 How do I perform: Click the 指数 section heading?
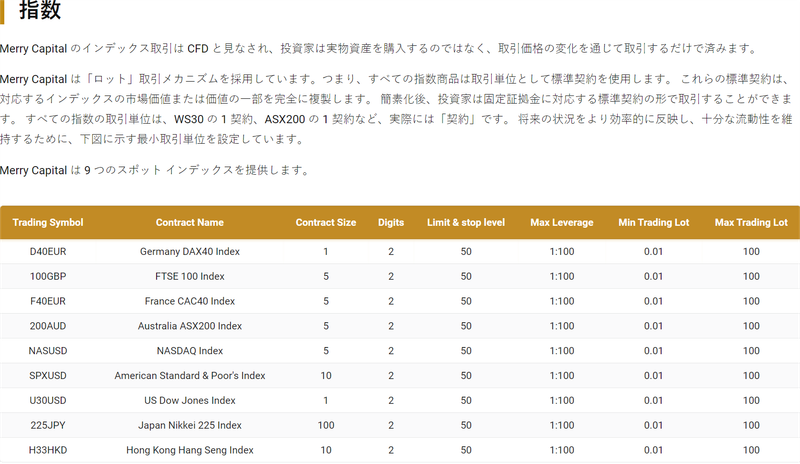pyautogui.click(x=40, y=10)
